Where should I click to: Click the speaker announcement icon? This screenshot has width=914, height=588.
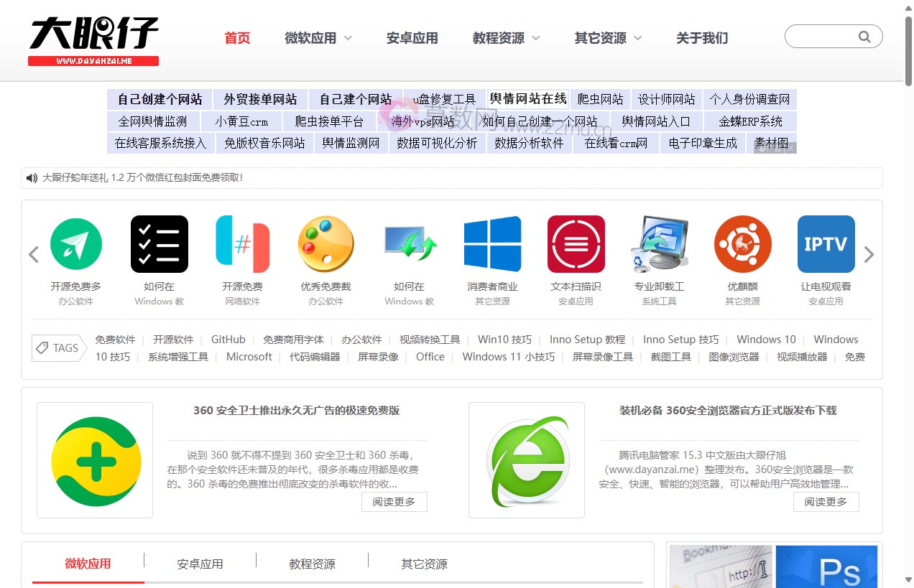32,177
